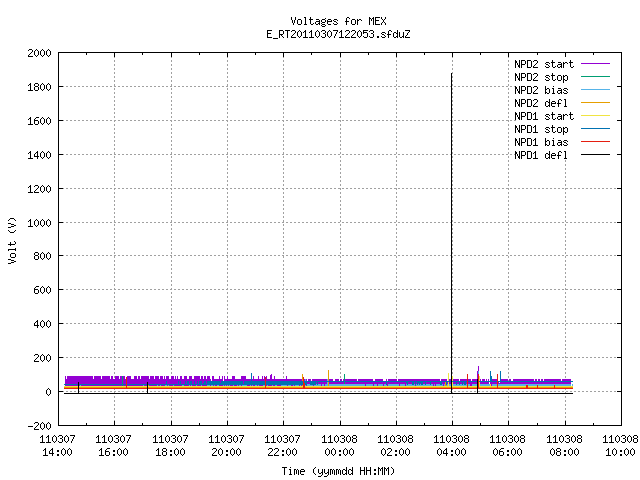Click the 110308 06:00 time tick label

click(508, 446)
